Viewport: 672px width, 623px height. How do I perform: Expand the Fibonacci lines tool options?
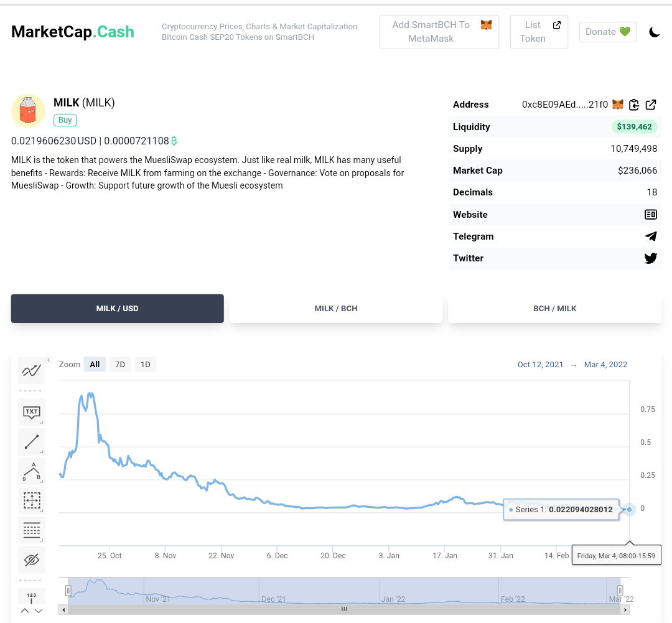42,540
